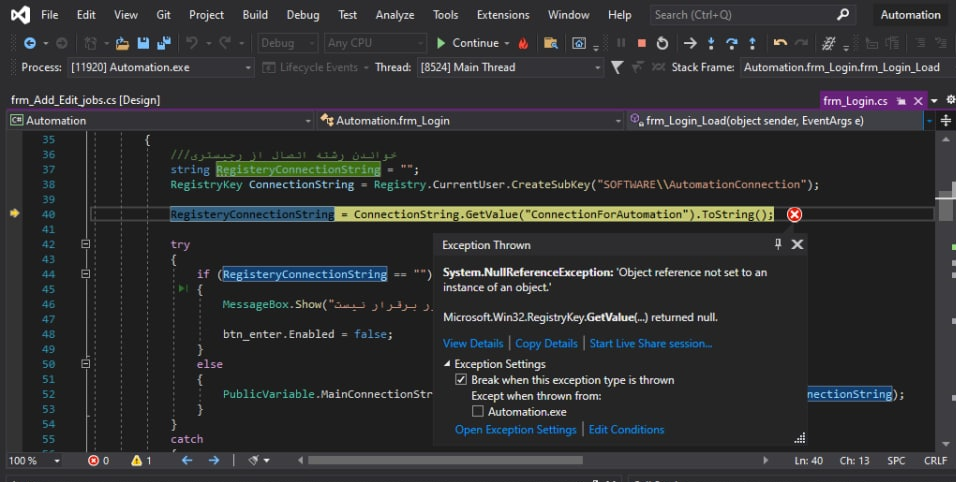Close the Exception Thrown popup
This screenshot has height=482, width=956.
click(797, 244)
